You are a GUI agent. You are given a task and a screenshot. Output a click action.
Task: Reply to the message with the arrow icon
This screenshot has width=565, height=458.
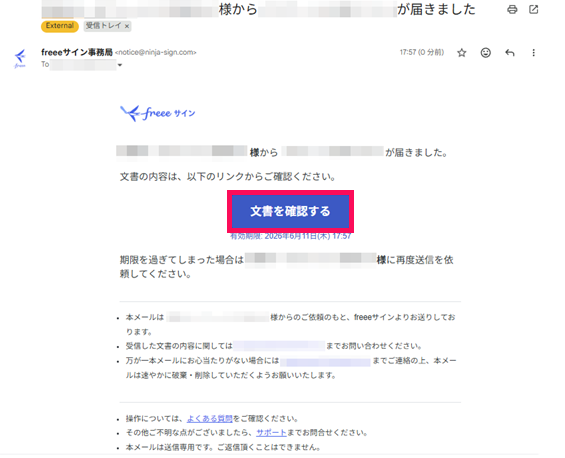pos(510,53)
